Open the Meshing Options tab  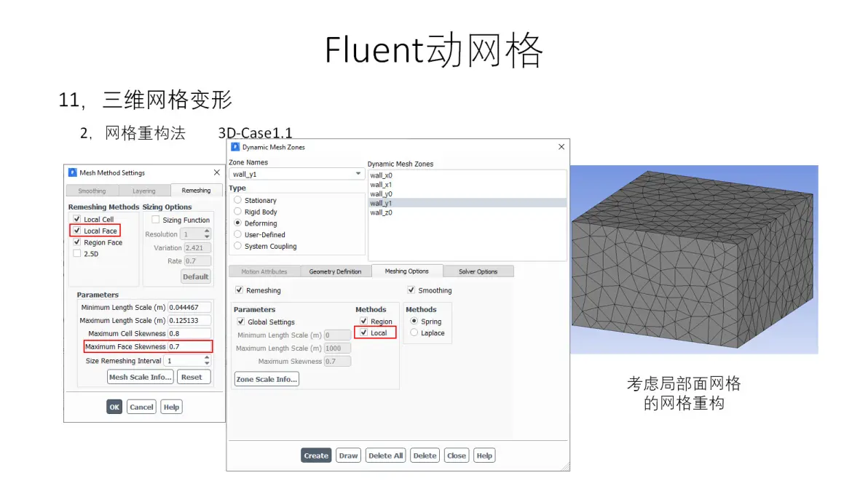(x=407, y=271)
